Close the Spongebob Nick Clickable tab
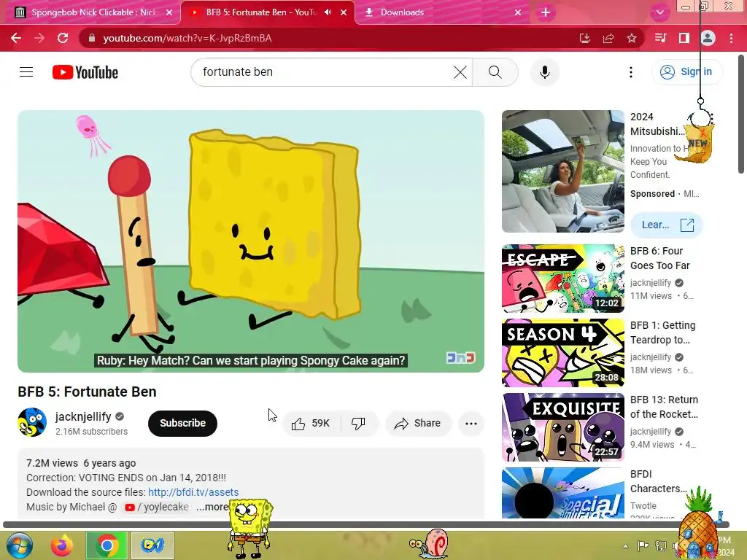747x560 pixels. pyautogui.click(x=169, y=12)
